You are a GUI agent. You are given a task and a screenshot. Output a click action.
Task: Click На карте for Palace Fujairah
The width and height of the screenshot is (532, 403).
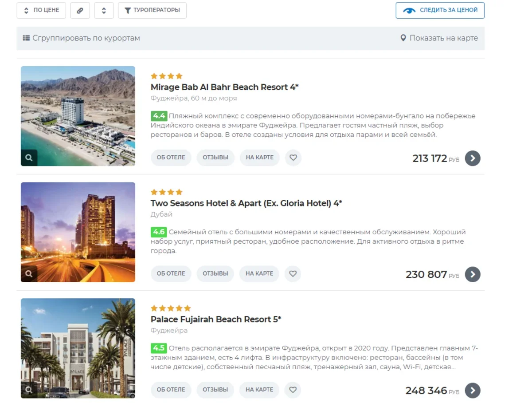(259, 390)
